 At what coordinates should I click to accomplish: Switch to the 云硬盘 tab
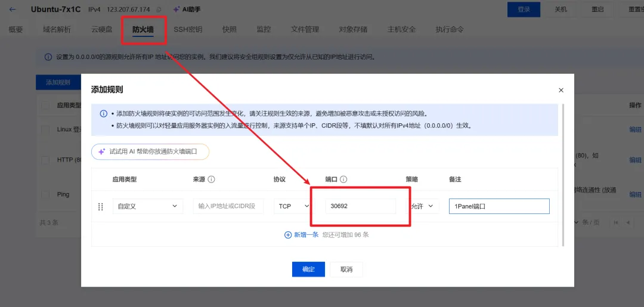102,30
